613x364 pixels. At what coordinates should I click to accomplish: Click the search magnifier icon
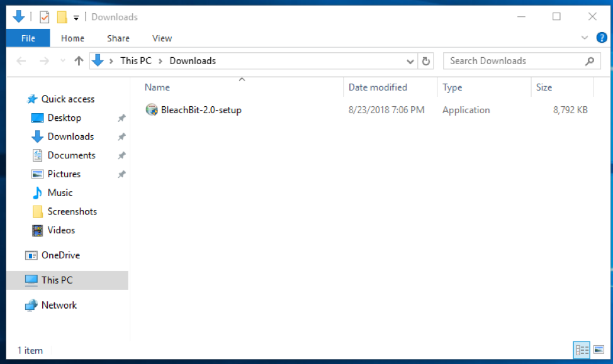pyautogui.click(x=590, y=61)
